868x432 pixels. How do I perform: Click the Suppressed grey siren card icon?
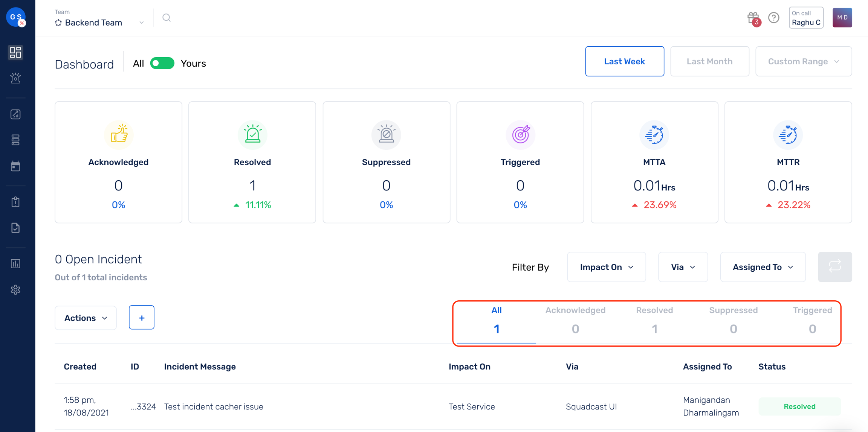[386, 134]
